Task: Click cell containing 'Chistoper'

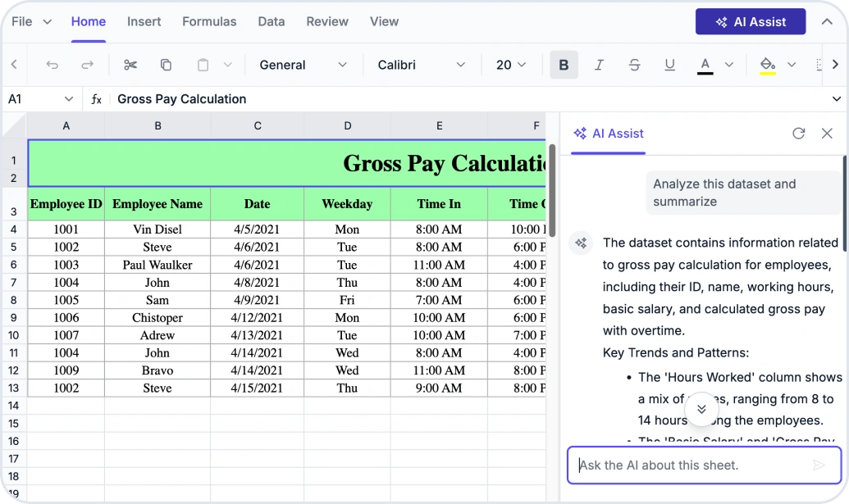Action: [x=157, y=317]
